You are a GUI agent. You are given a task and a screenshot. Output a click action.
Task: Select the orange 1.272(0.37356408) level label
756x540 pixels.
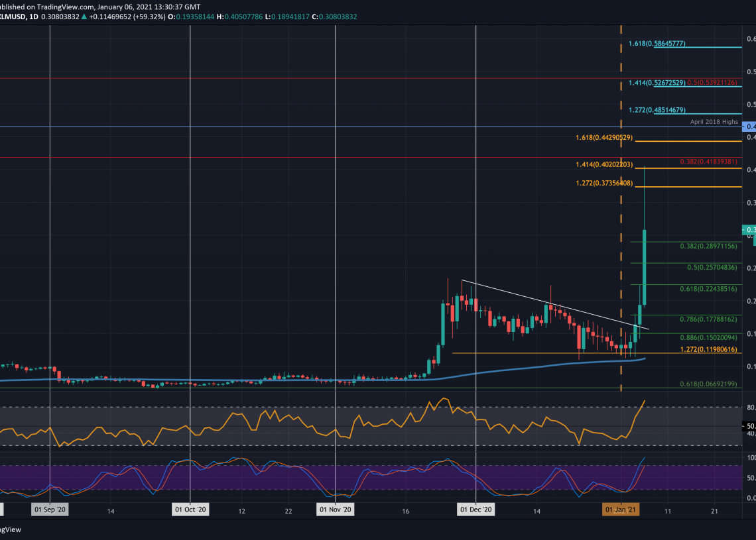click(x=604, y=183)
